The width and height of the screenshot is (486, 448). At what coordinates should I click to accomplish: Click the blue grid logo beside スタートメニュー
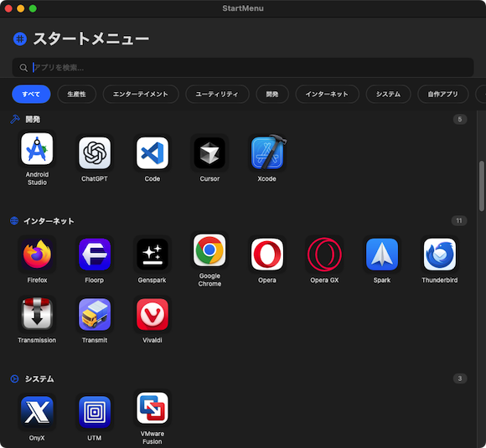20,39
